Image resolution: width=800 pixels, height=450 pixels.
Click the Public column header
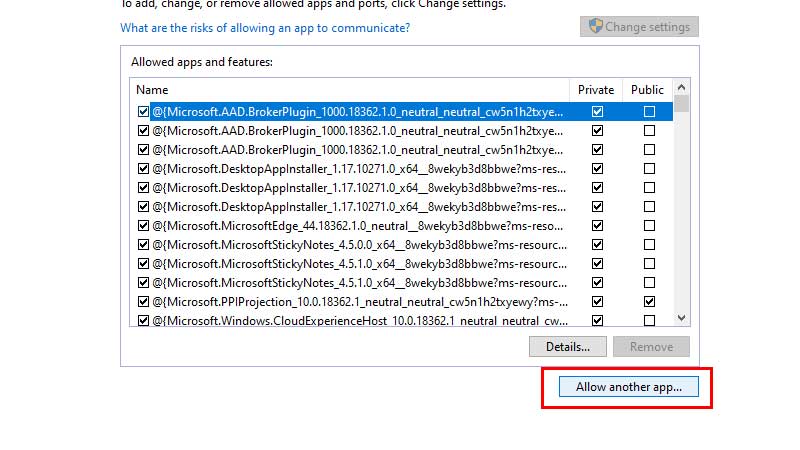(647, 90)
